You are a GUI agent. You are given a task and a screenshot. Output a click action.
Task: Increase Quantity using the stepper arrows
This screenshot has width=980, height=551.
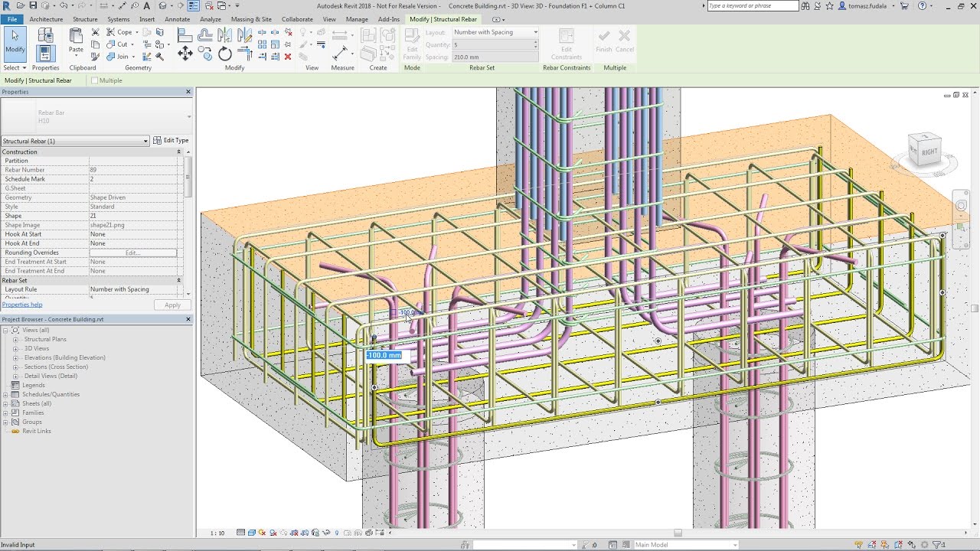coord(536,41)
